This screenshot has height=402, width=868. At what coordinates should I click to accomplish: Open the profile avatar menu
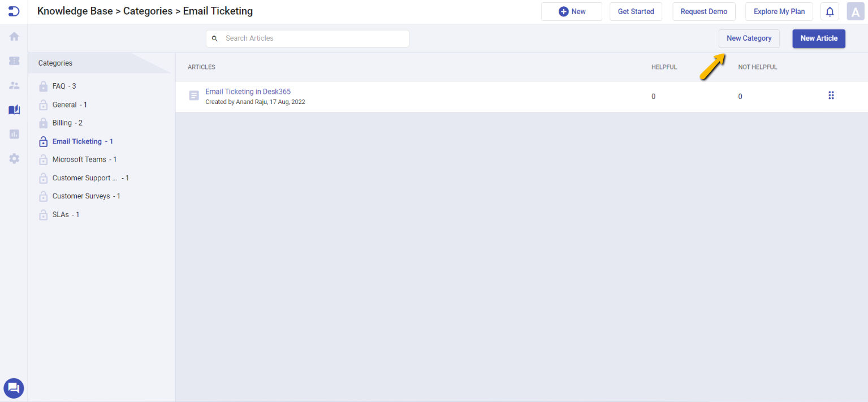point(855,11)
